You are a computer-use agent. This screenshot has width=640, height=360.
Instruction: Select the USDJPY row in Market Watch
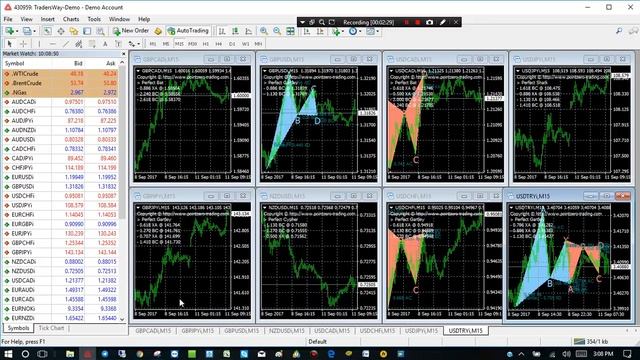click(x=60, y=205)
